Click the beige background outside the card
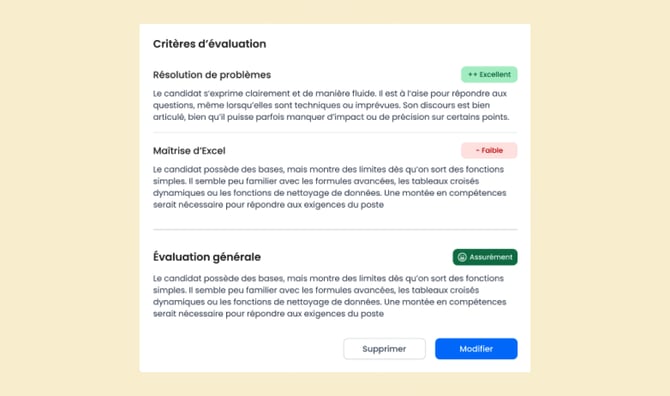 point(68,197)
